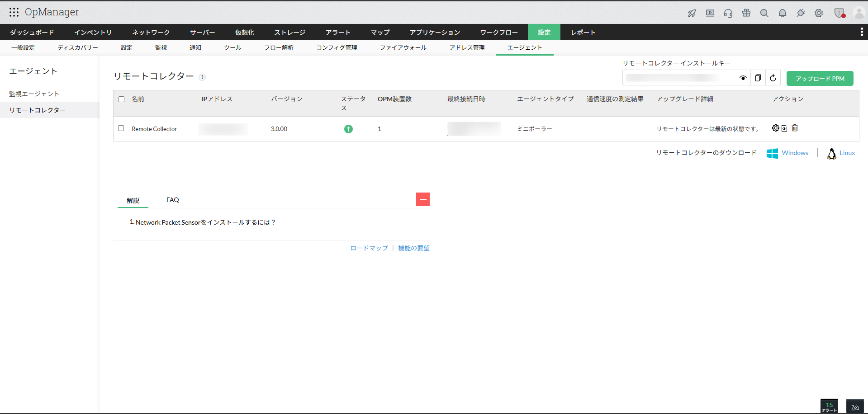Image resolution: width=868 pixels, height=414 pixels.
Task: Open the ワークフロー menu
Action: [499, 32]
